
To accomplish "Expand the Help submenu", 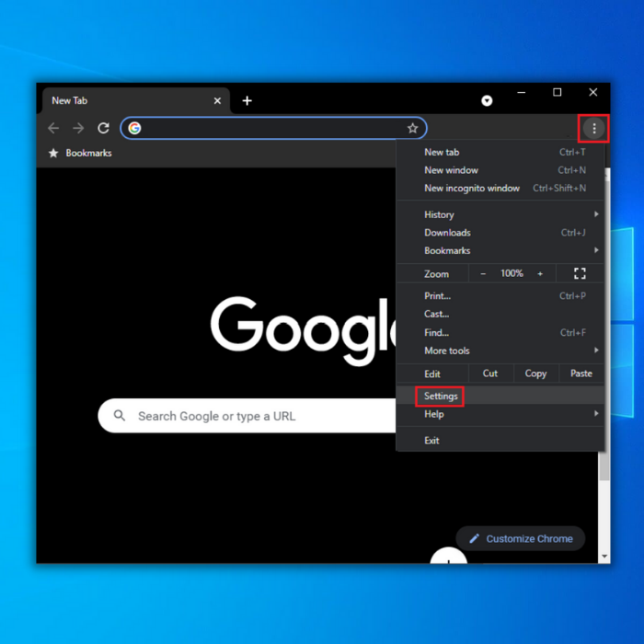I will click(x=500, y=414).
